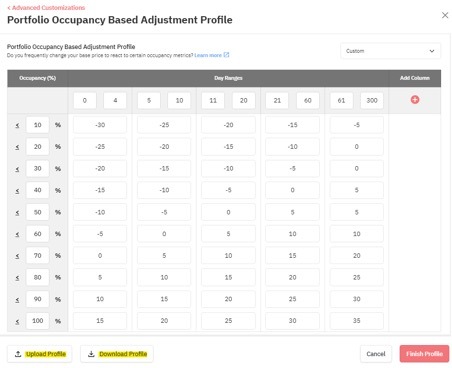Image resolution: width=452 pixels, height=368 pixels.
Task: Click the Add Column header label
Action: pos(415,78)
